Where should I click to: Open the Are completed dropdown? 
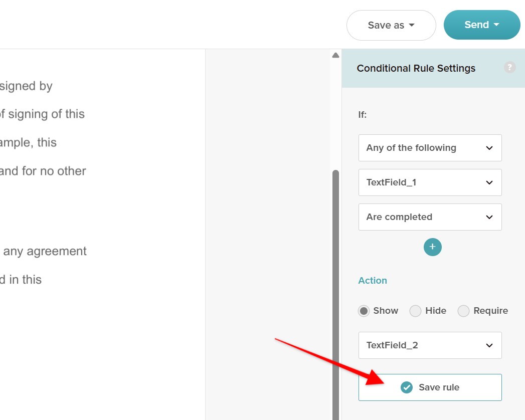(x=430, y=217)
